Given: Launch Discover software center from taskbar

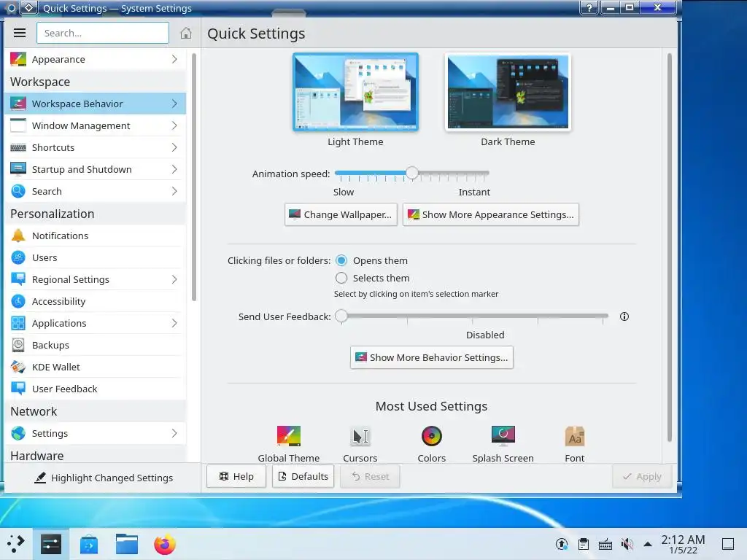Looking at the screenshot, I should click(x=89, y=544).
